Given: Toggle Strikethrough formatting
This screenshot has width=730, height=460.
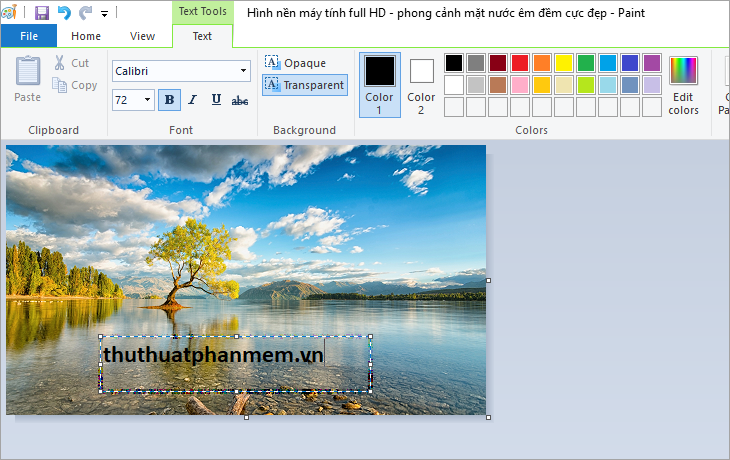Looking at the screenshot, I should point(240,100).
